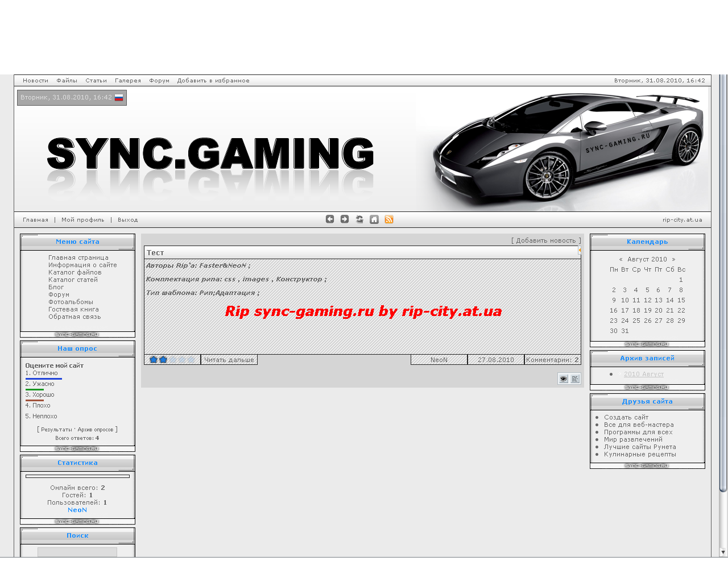Click the refresh arrows icon
Screen dimensions: 728x582
pos(359,219)
